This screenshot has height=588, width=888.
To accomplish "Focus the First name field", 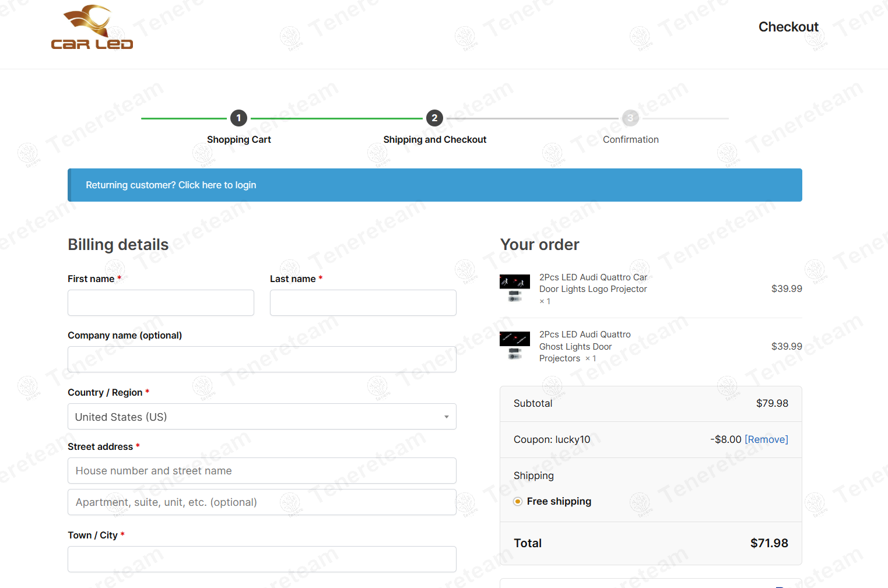I will point(161,303).
